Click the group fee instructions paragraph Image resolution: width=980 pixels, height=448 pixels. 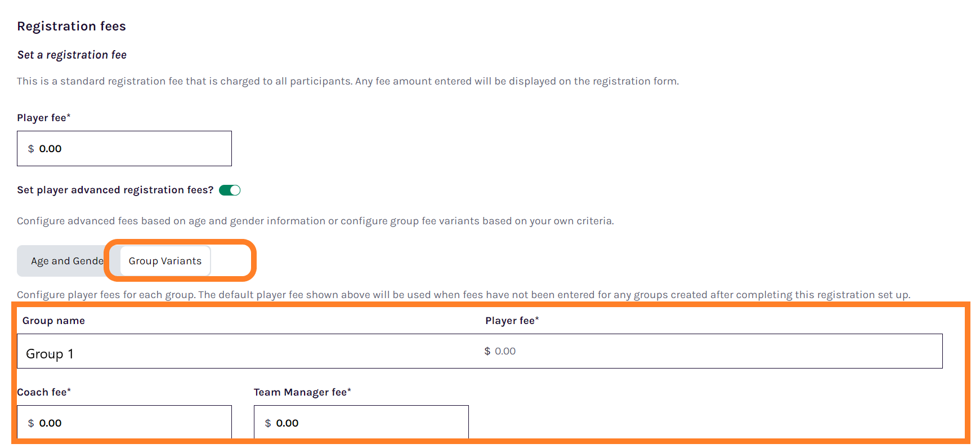[x=464, y=294]
